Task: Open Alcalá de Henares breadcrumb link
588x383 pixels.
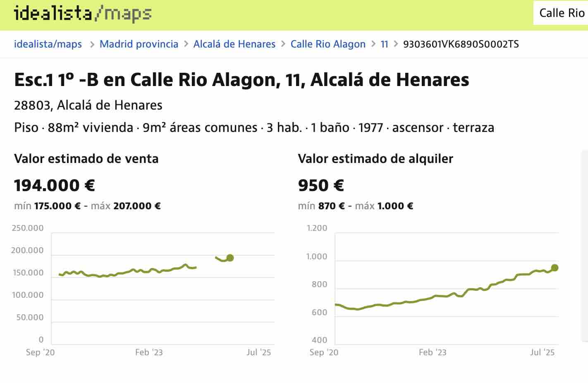Action: click(x=234, y=44)
